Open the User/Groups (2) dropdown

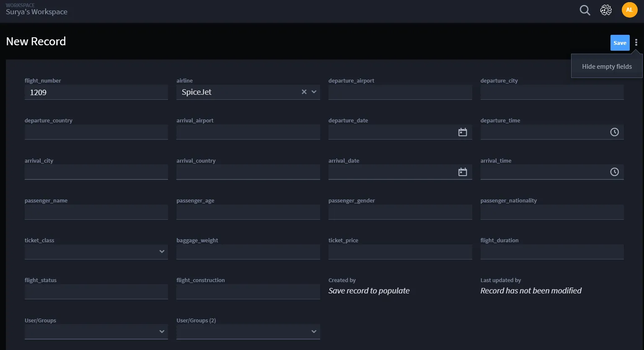pos(248,332)
